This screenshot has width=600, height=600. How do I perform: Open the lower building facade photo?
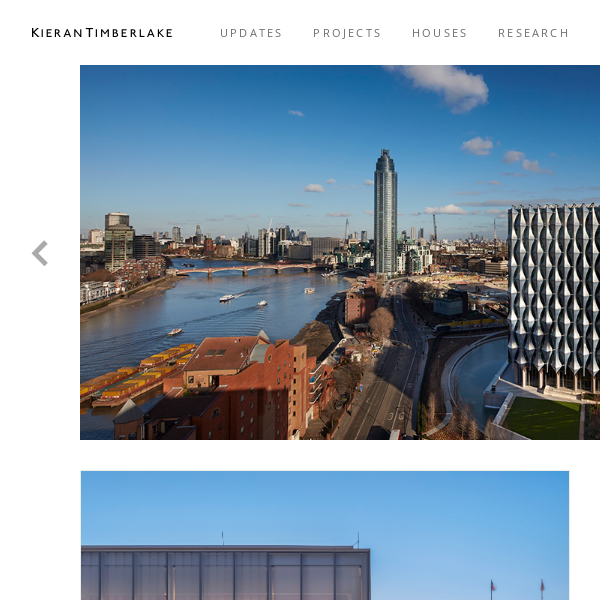[x=325, y=535]
